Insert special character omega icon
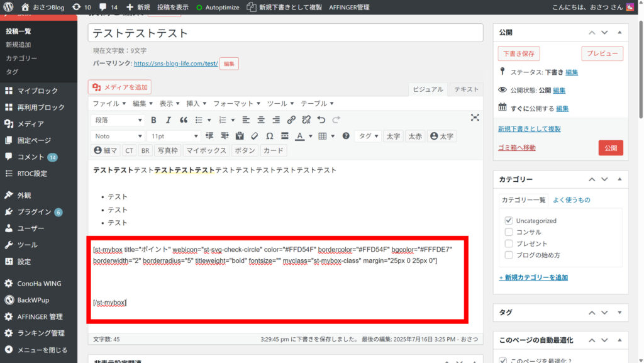This screenshot has height=363, width=644. pyautogui.click(x=269, y=136)
